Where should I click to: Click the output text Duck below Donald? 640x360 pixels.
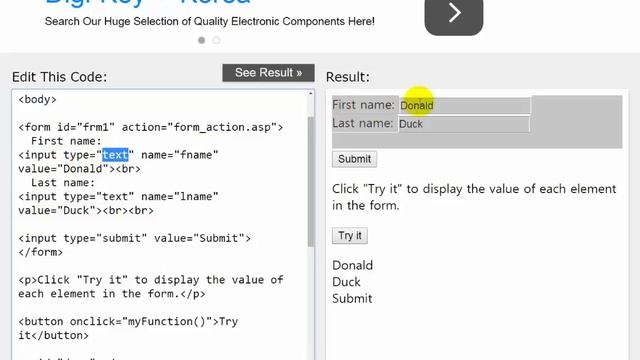pyautogui.click(x=346, y=282)
